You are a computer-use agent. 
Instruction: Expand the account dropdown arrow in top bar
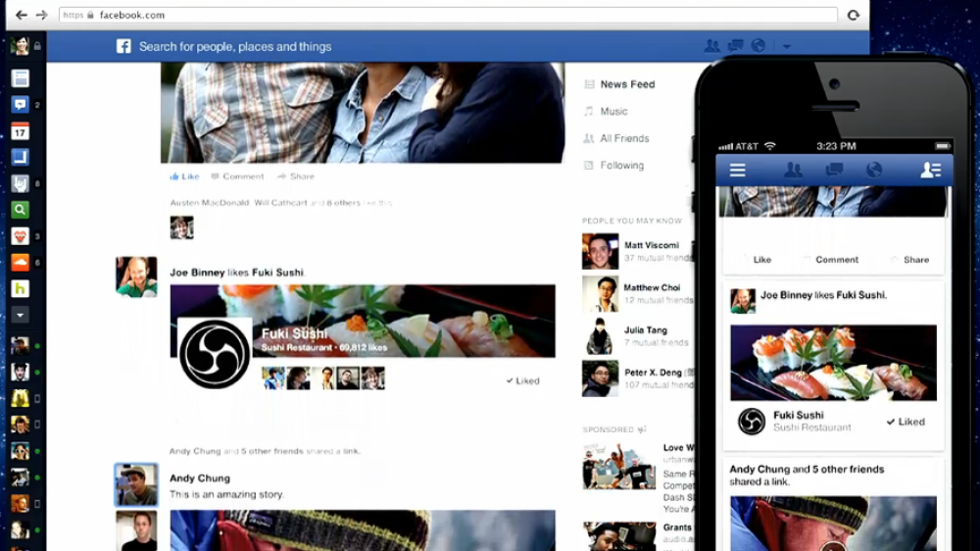(786, 46)
